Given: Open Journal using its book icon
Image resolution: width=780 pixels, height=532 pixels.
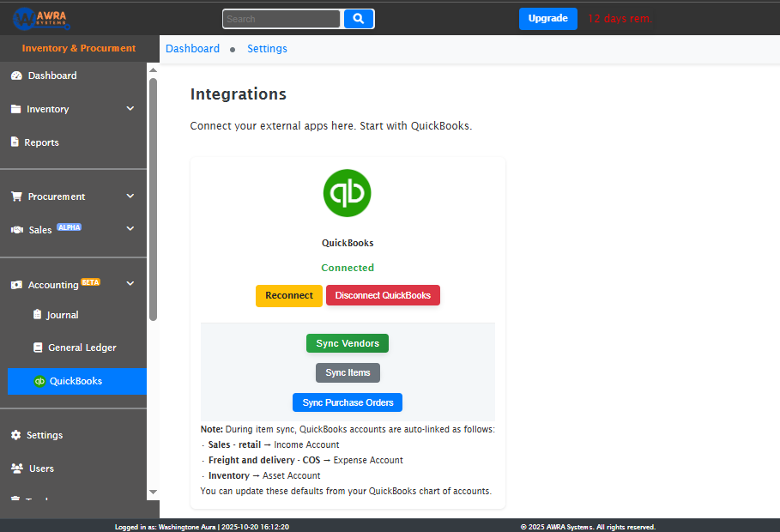Looking at the screenshot, I should pyautogui.click(x=37, y=313).
